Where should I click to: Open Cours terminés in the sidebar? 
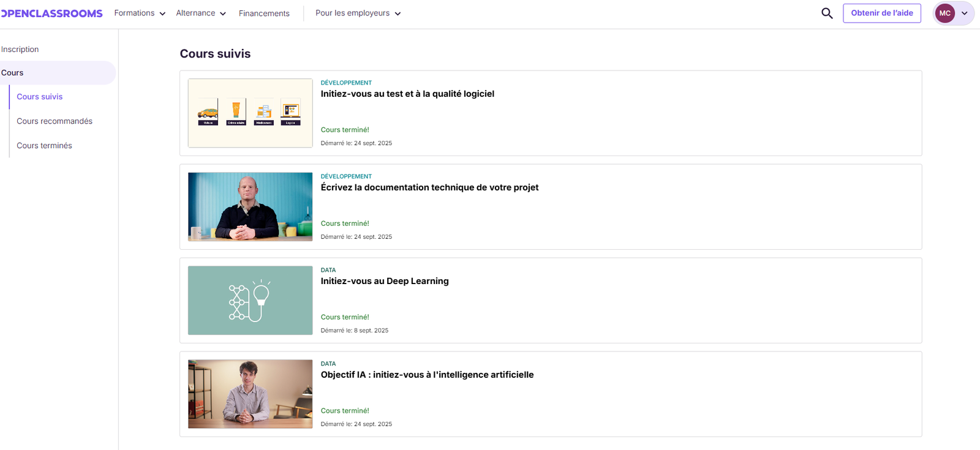tap(44, 146)
